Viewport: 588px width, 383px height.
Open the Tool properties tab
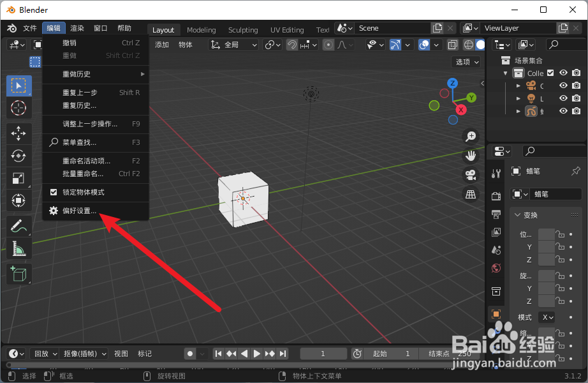[x=496, y=173]
